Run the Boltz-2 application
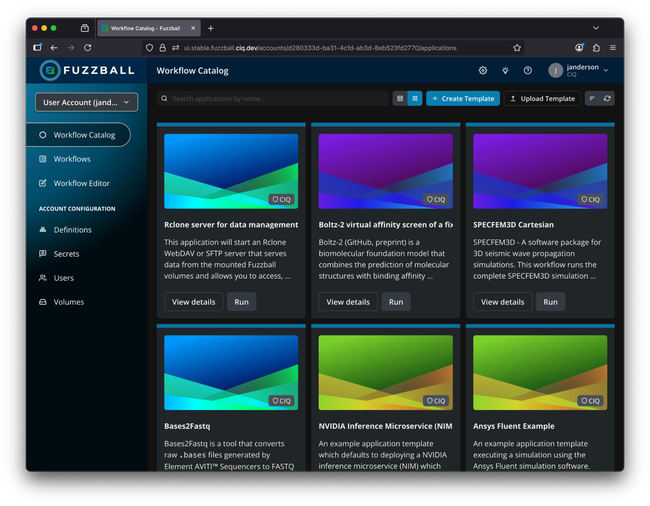This screenshot has height=506, width=650. (x=396, y=302)
